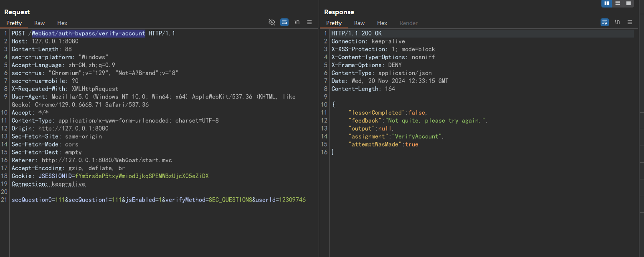The width and height of the screenshot is (644, 257).
Task: Switch to top-bottom stacked layout icon
Action: coord(617,3)
